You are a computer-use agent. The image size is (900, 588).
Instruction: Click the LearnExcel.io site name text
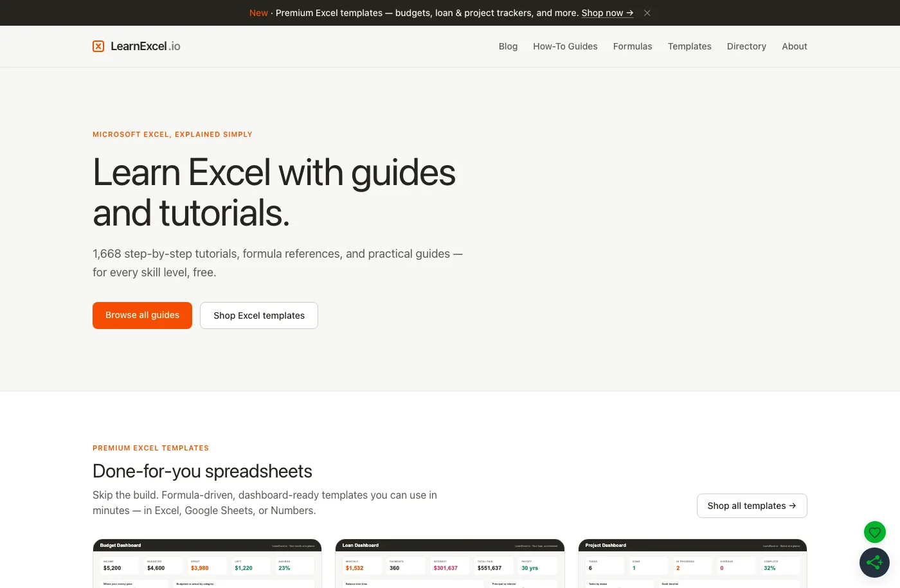[145, 46]
